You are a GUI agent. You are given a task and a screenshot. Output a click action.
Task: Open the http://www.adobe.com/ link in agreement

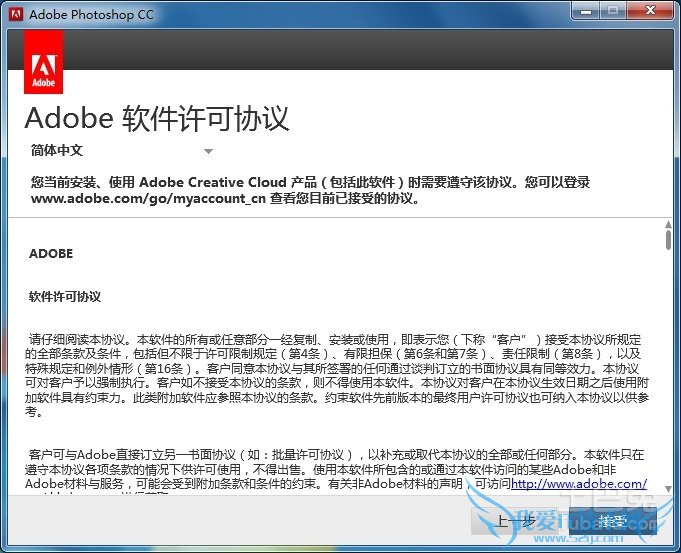tap(579, 483)
